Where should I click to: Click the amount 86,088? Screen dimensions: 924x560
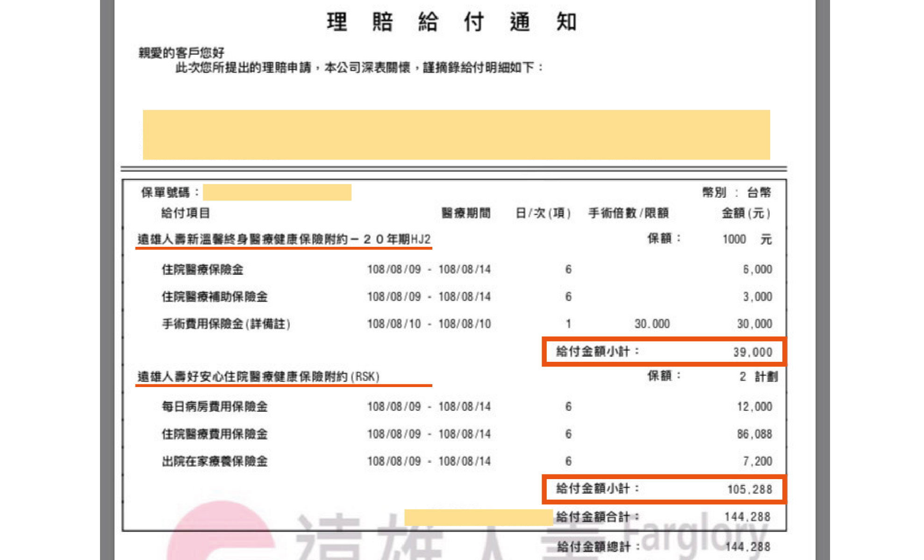755,434
